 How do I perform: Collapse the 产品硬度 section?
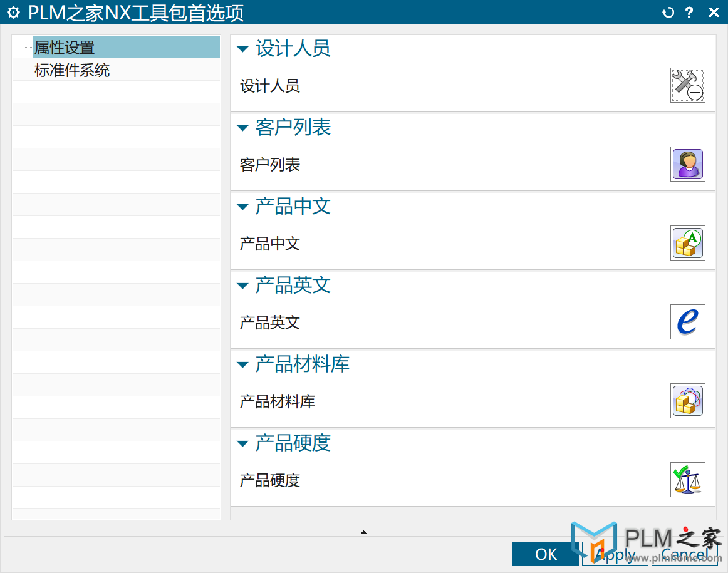tap(242, 443)
